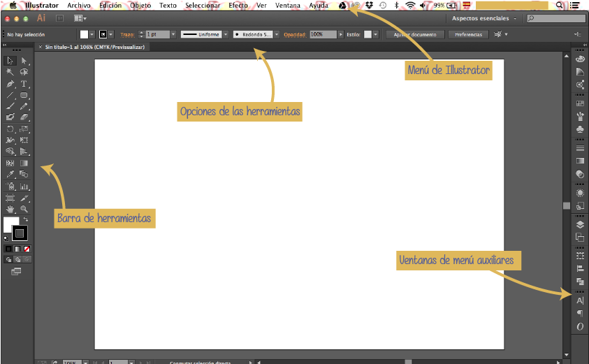Click Preferencias button
Viewport: 589px width, 364px height.
[x=468, y=34]
